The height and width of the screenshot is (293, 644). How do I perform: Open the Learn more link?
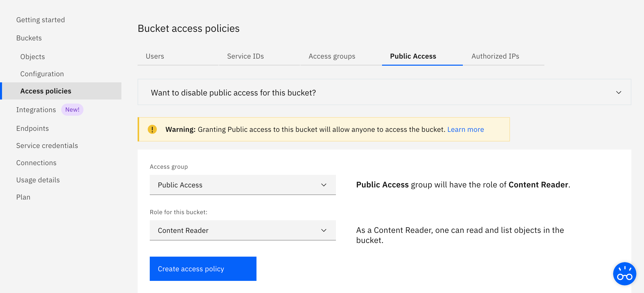[x=465, y=129]
